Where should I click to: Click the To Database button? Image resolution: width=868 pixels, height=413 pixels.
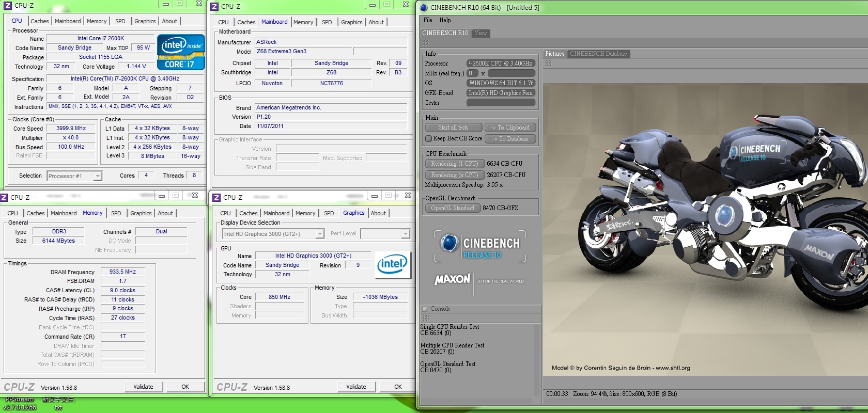[510, 139]
